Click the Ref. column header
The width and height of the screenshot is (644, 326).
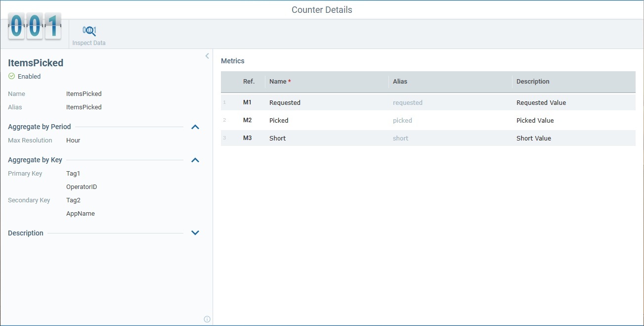click(249, 81)
